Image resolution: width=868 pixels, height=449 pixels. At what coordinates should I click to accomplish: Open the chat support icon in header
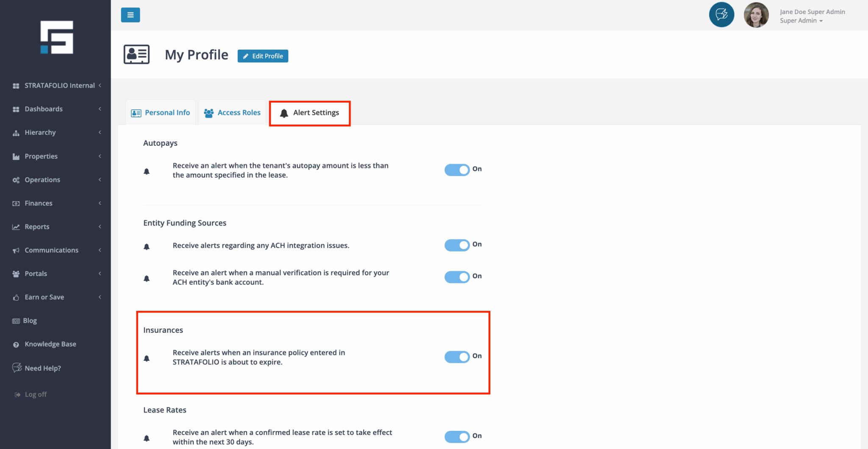pos(721,15)
